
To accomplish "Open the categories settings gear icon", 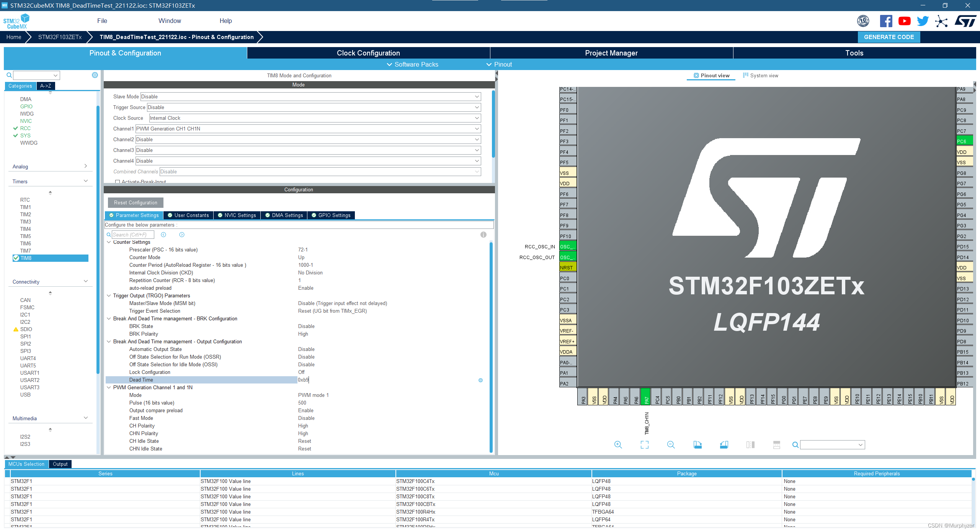I will (x=95, y=75).
